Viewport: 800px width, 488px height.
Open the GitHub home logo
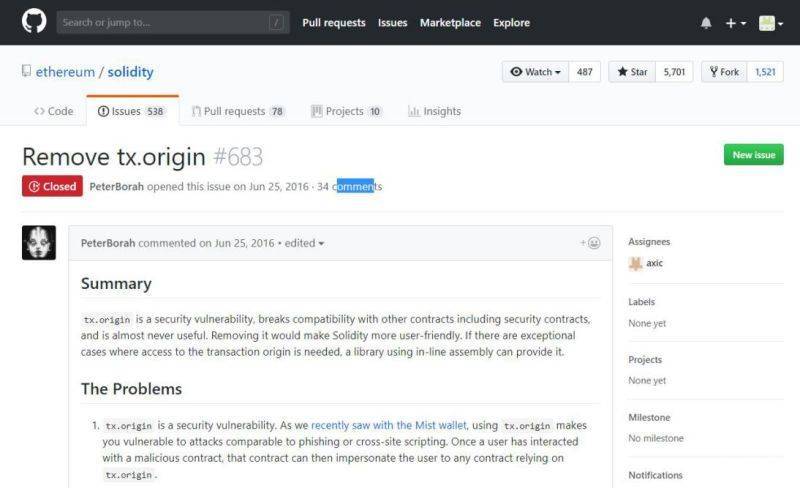tap(34, 22)
